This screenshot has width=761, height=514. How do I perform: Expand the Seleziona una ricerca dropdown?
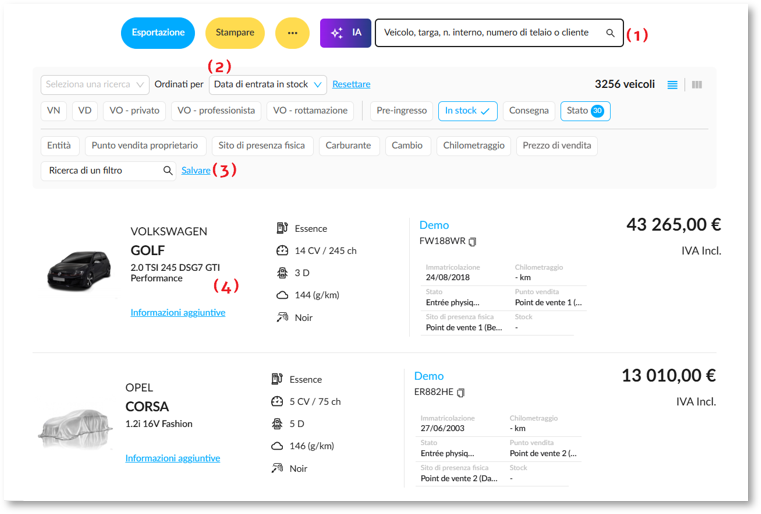(95, 84)
